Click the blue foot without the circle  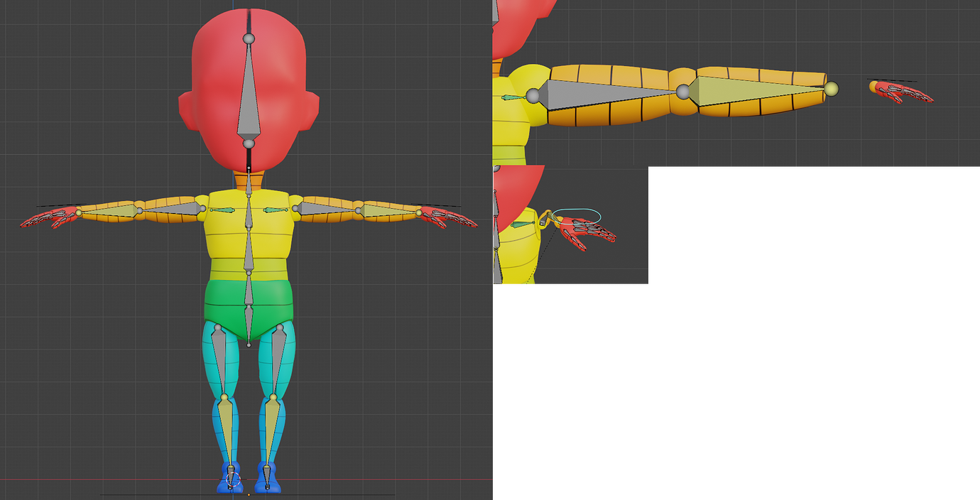pos(268,478)
